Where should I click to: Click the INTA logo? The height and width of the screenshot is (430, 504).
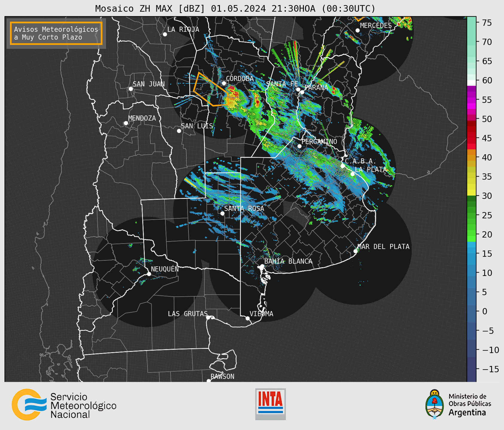(x=270, y=404)
